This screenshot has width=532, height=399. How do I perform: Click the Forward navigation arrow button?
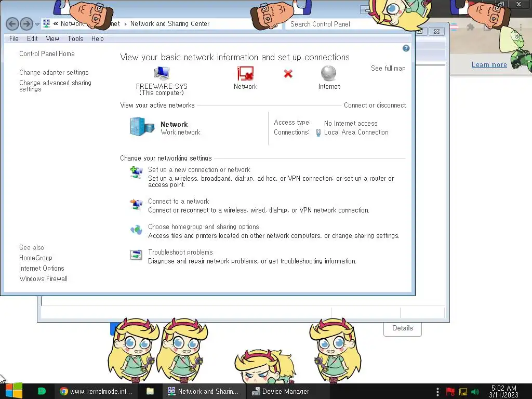[x=26, y=24]
